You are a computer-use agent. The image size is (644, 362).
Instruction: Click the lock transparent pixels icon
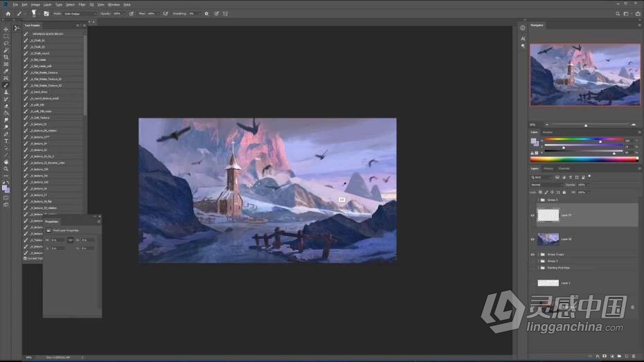click(x=541, y=192)
